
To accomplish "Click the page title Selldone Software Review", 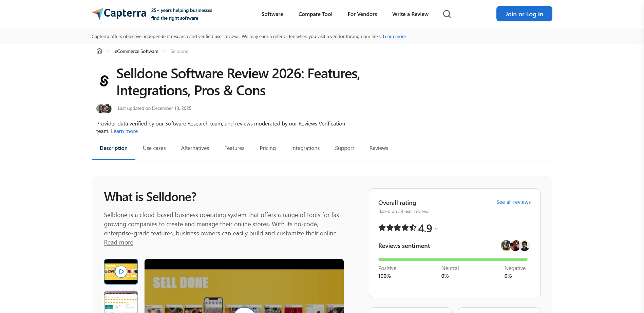I will point(238,82).
